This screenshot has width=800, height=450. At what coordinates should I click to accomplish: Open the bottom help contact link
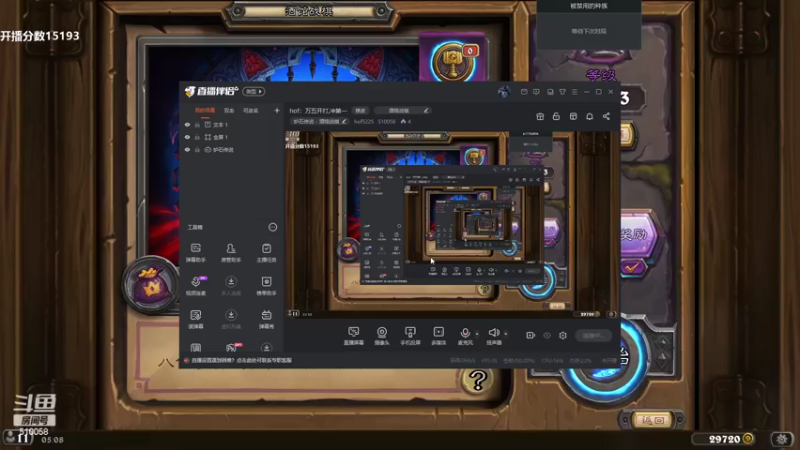click(x=241, y=360)
